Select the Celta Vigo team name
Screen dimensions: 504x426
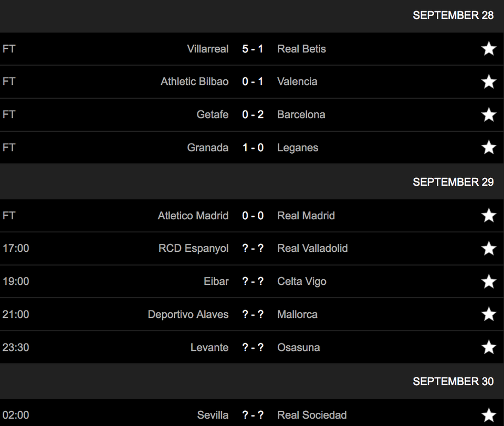[x=302, y=281]
